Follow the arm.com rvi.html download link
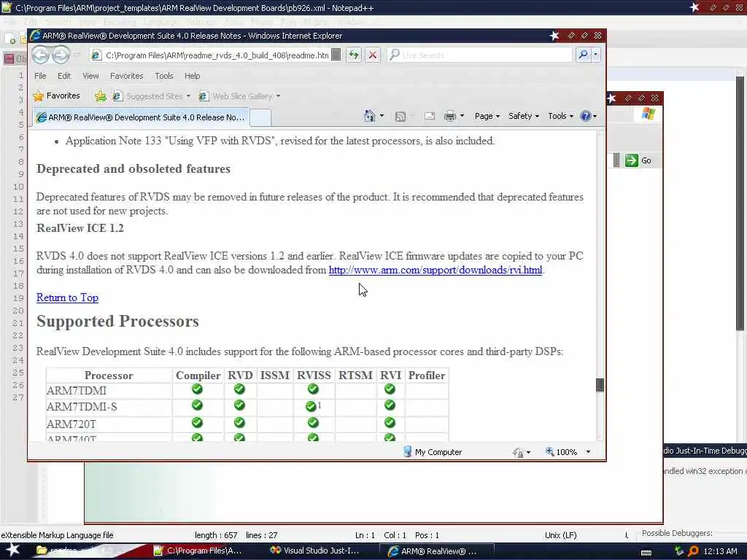The width and height of the screenshot is (747, 560). point(436,270)
